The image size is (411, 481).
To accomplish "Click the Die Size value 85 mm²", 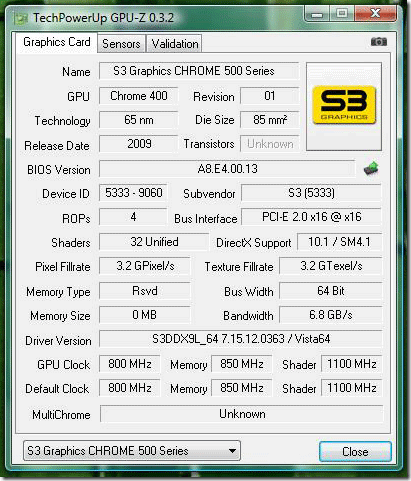I will [x=269, y=120].
